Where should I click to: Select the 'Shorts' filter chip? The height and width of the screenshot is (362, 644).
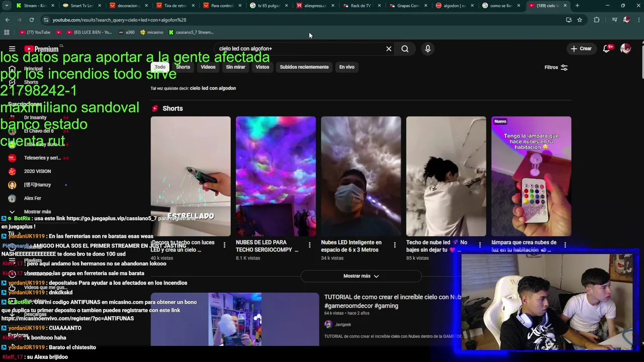(183, 67)
